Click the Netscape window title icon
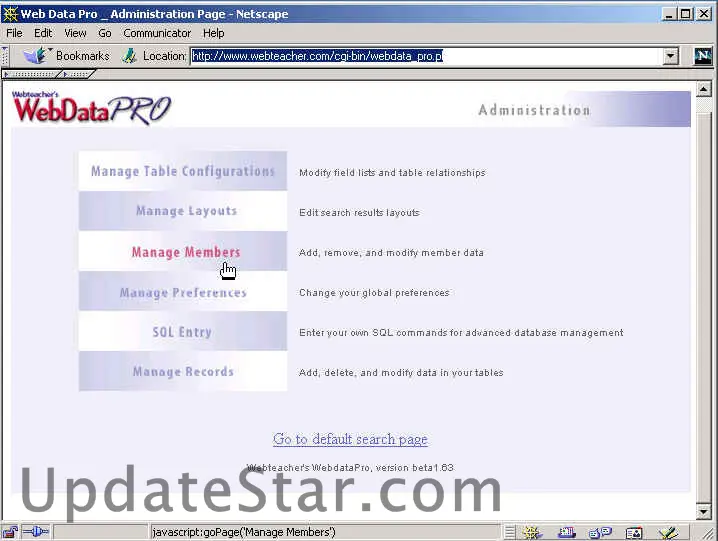718x541 pixels. coord(10,14)
